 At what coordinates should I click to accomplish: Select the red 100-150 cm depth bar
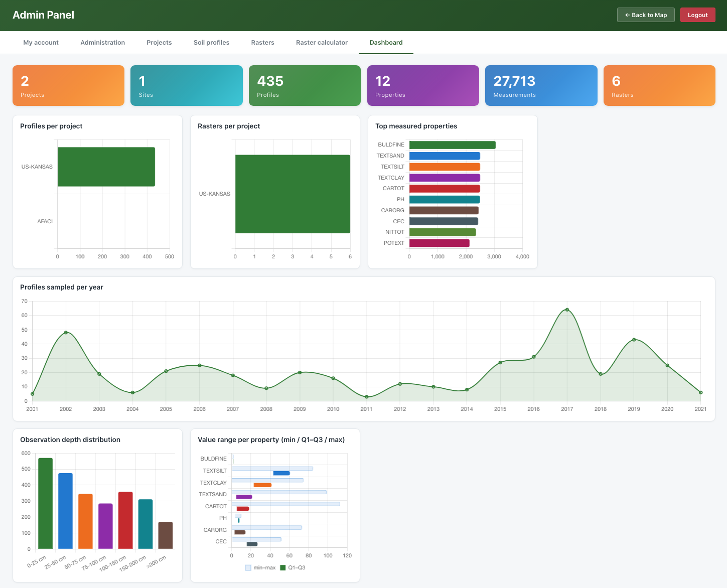(125, 520)
